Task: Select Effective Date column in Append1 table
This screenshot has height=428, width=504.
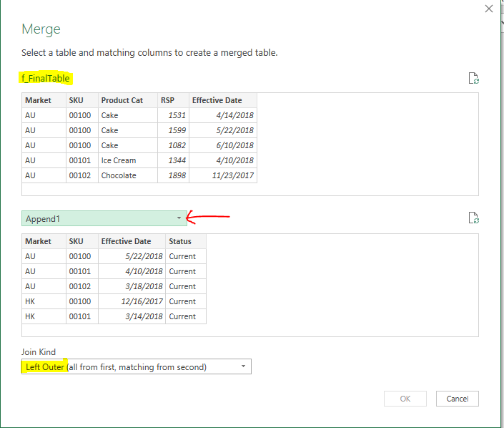Action: (132, 241)
